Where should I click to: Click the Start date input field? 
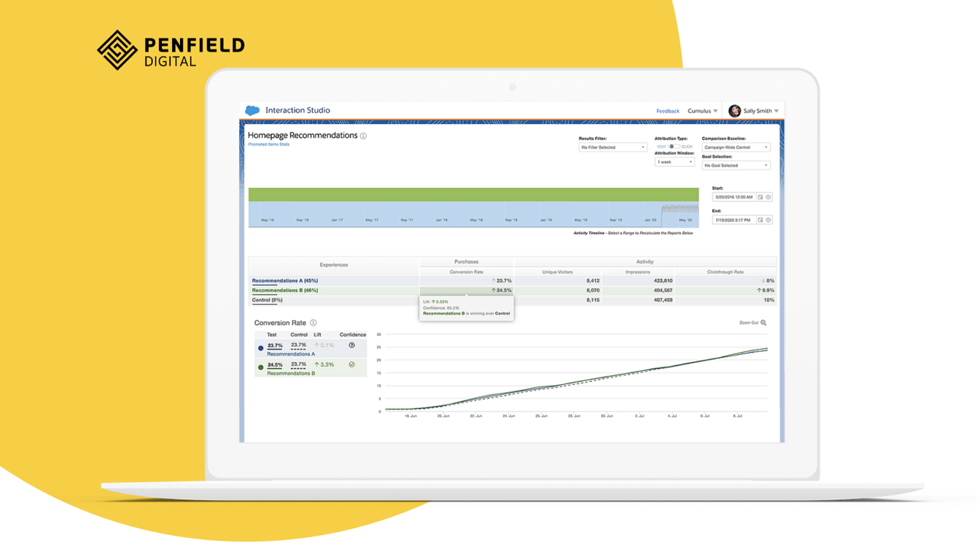pyautogui.click(x=734, y=198)
